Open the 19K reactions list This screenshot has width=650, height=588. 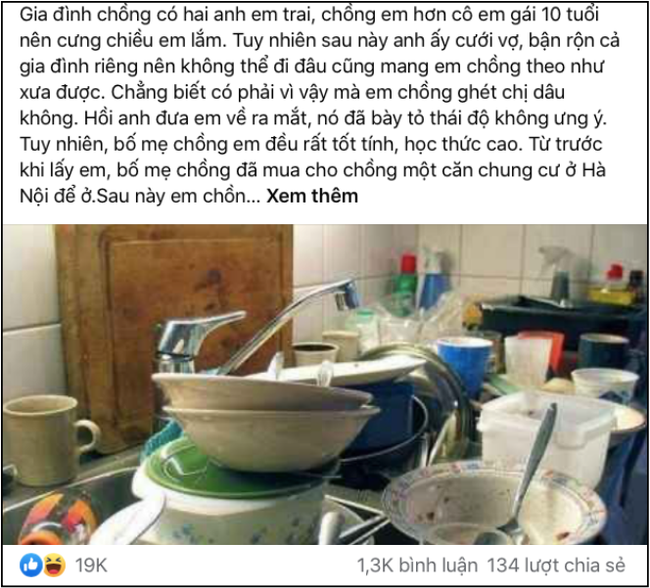coord(91,565)
